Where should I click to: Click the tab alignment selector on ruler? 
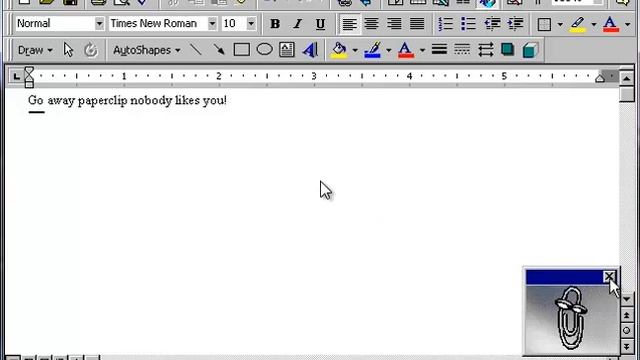click(16, 76)
